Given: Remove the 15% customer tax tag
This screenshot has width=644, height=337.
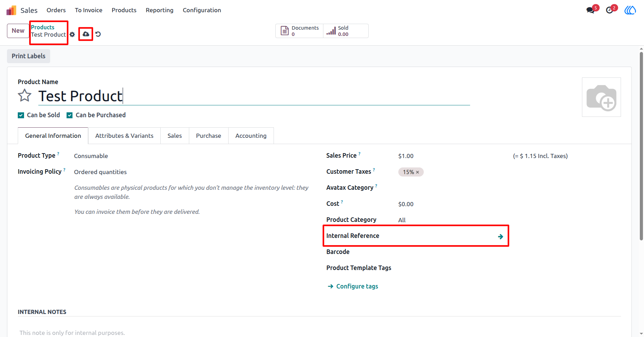Looking at the screenshot, I should (417, 172).
